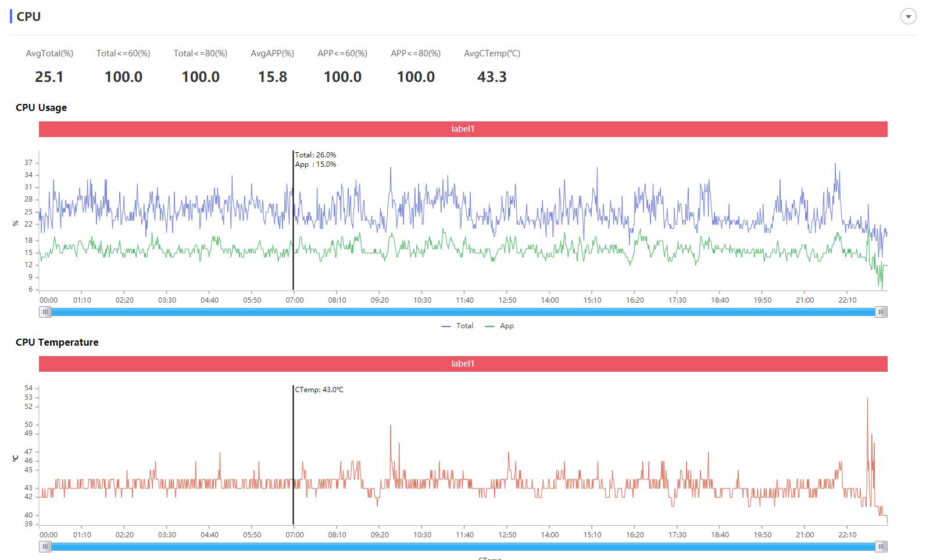Image resolution: width=926 pixels, height=560 pixels.
Task: Click the CPU Usage chart heading
Action: point(41,107)
